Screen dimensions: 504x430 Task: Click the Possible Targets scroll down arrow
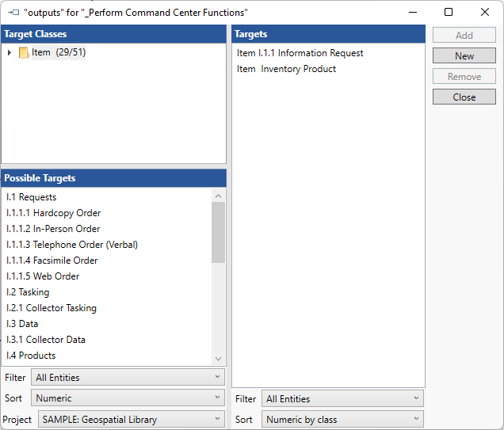[219, 359]
